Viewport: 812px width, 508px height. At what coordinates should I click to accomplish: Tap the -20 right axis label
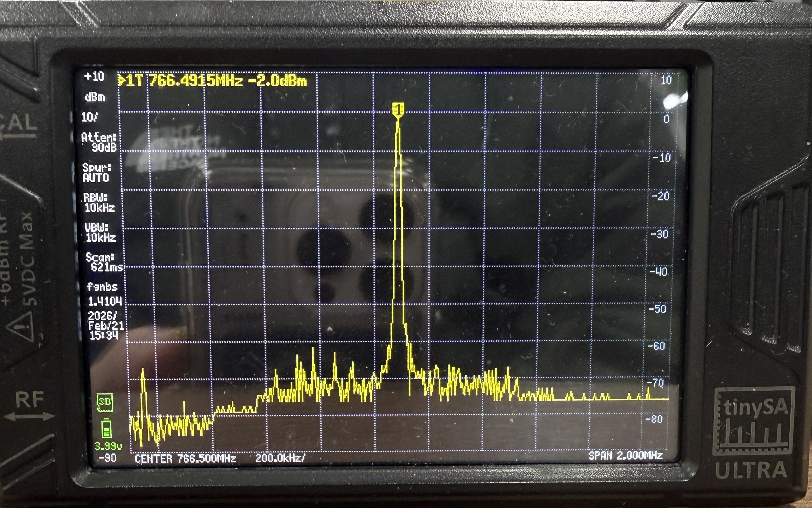pyautogui.click(x=660, y=196)
